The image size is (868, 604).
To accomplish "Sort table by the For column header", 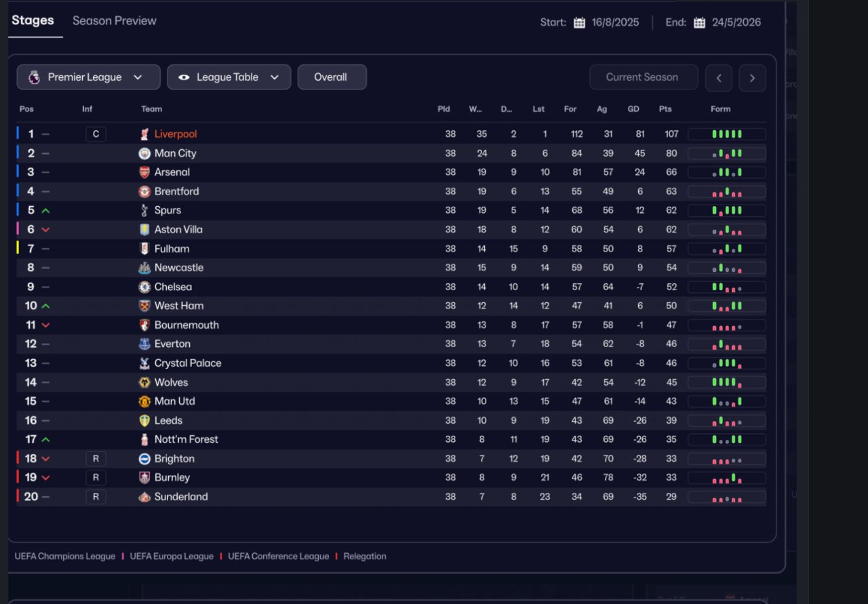I will tap(570, 109).
